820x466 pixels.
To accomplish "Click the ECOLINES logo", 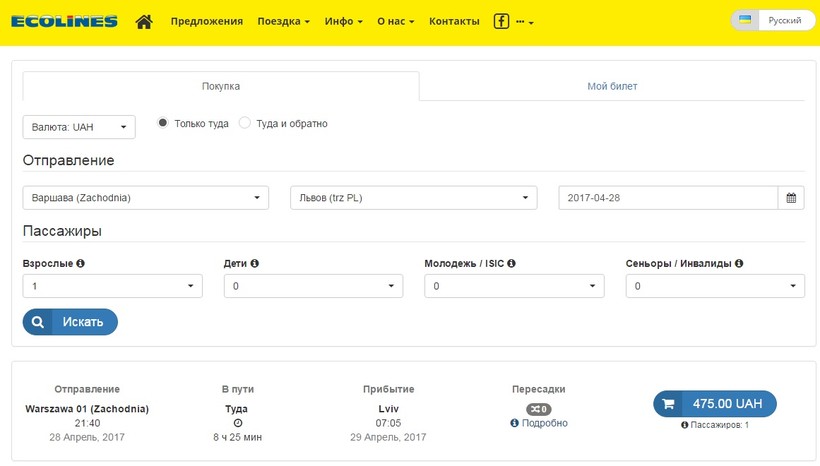I will click(x=67, y=21).
